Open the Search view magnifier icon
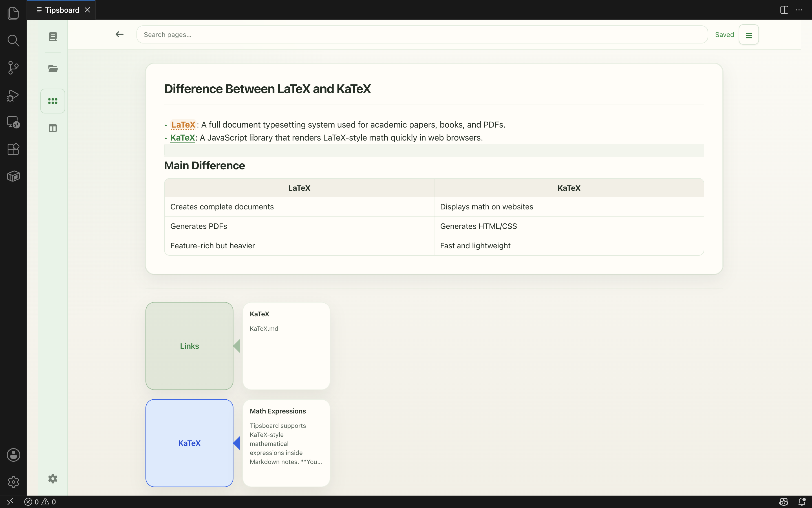The height and width of the screenshot is (508, 812). click(x=13, y=41)
